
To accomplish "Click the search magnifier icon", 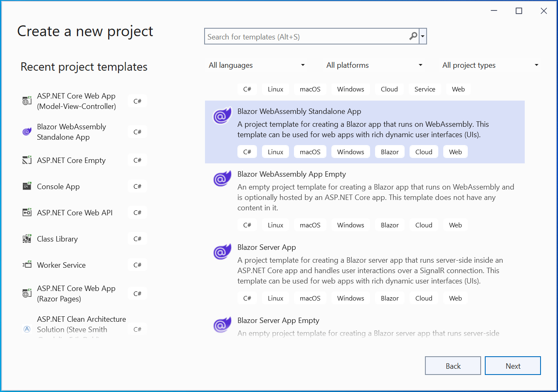I will (x=413, y=37).
